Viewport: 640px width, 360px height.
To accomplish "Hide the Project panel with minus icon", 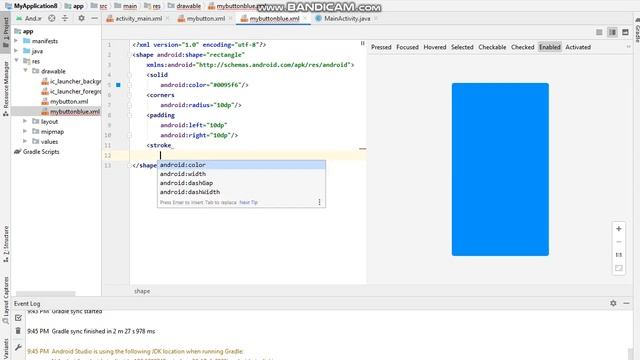I will (x=94, y=18).
